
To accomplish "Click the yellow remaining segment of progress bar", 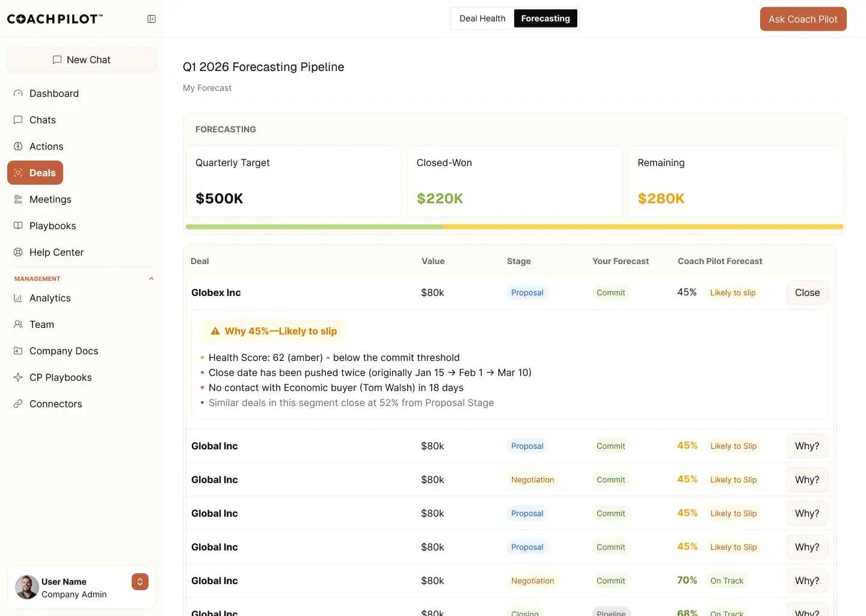I will pos(643,227).
